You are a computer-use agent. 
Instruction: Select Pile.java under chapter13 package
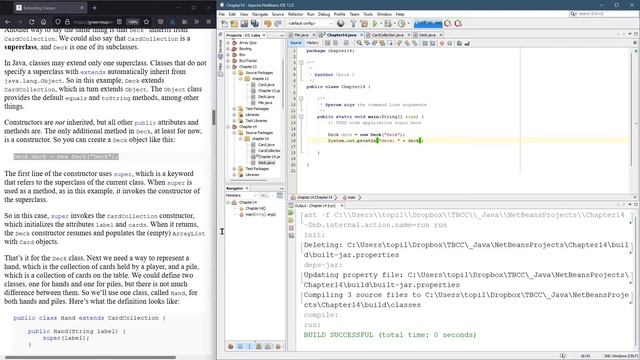point(265,102)
